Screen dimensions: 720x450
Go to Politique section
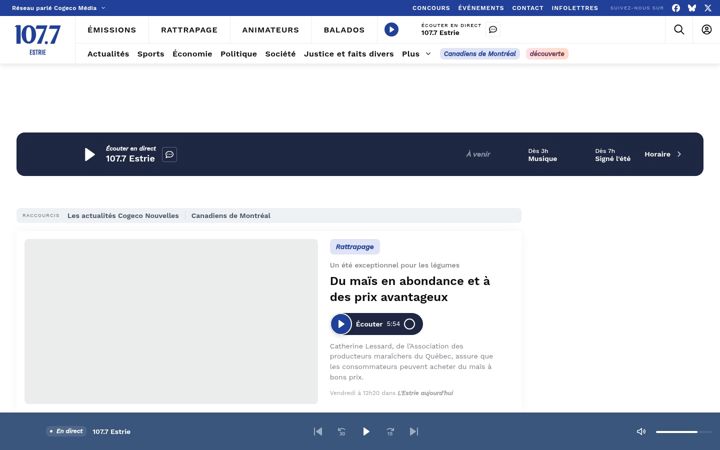pyautogui.click(x=238, y=54)
